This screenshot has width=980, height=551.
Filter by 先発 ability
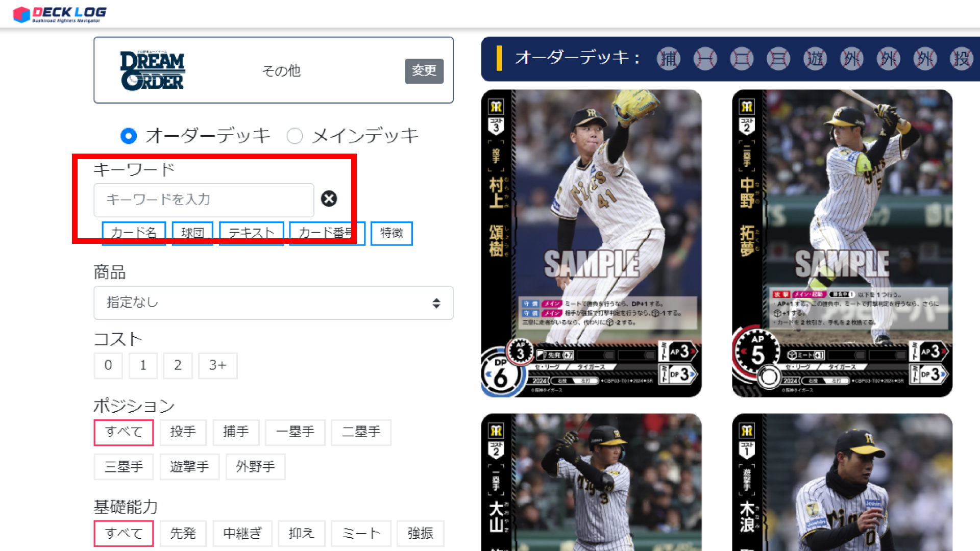coord(183,534)
